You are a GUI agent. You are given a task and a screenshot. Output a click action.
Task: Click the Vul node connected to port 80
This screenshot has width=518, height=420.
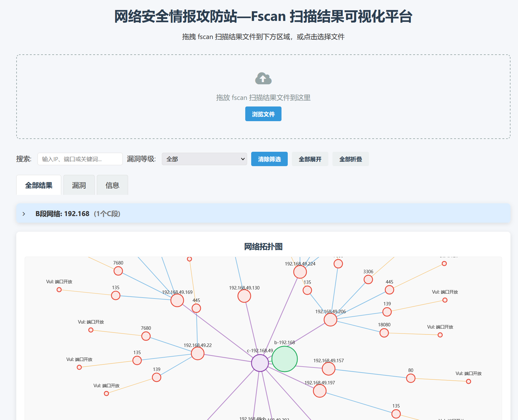point(469,381)
